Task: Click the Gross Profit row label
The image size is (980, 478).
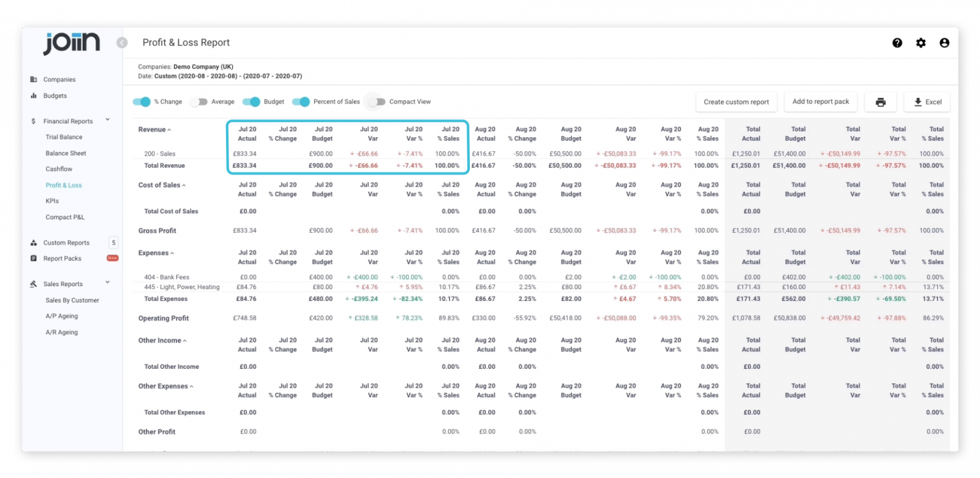Action: point(157,231)
